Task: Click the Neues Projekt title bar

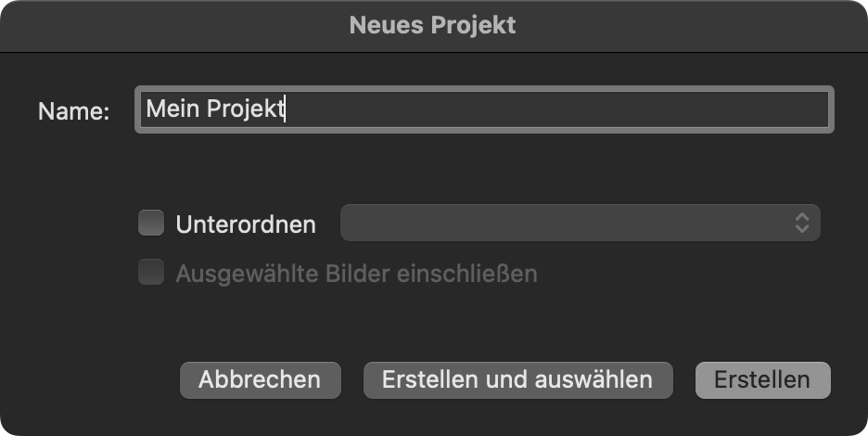Action: click(433, 25)
